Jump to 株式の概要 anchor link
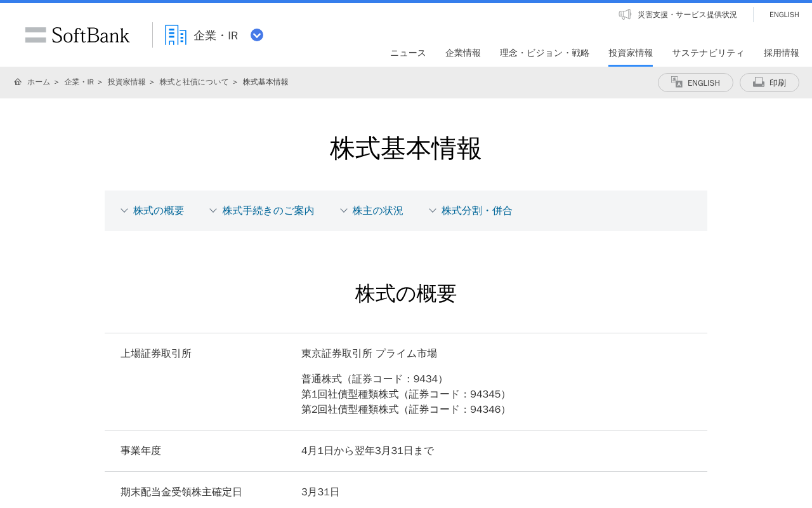This screenshot has height=508, width=812. coord(159,211)
